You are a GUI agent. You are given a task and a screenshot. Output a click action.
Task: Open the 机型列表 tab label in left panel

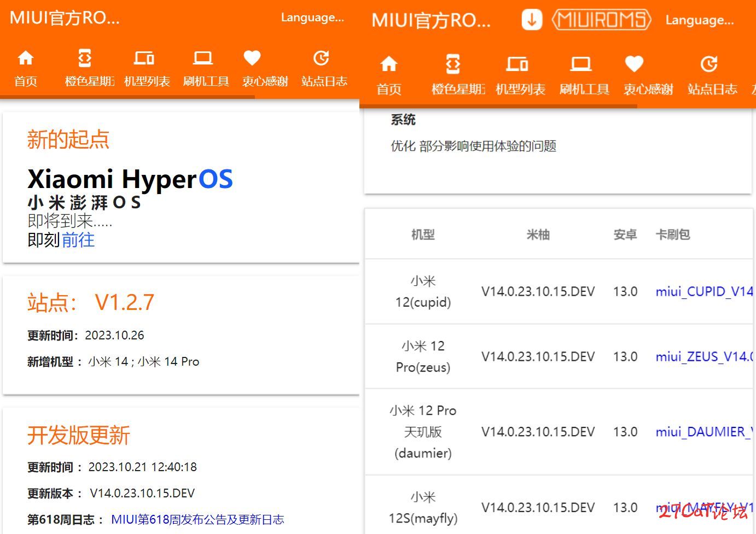coord(147,81)
